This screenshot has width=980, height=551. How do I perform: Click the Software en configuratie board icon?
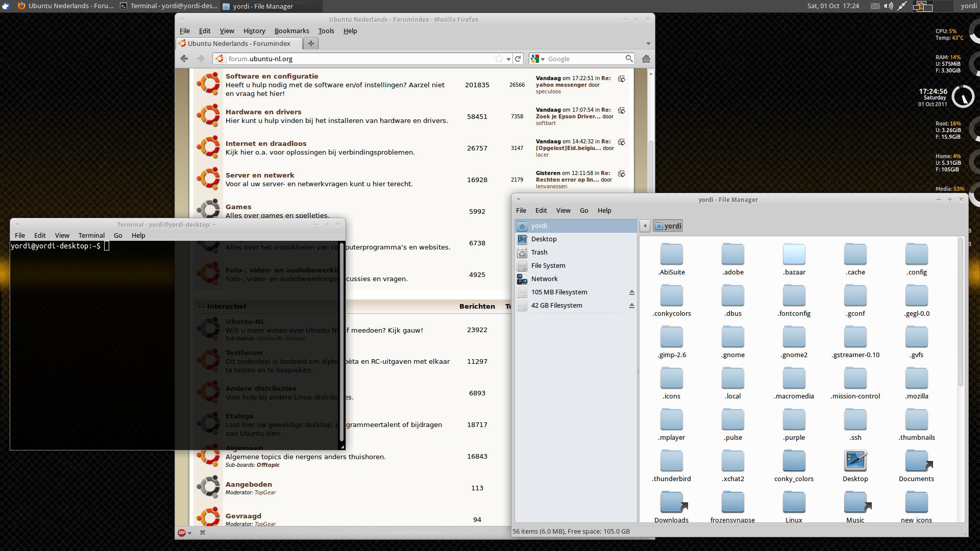coord(208,84)
